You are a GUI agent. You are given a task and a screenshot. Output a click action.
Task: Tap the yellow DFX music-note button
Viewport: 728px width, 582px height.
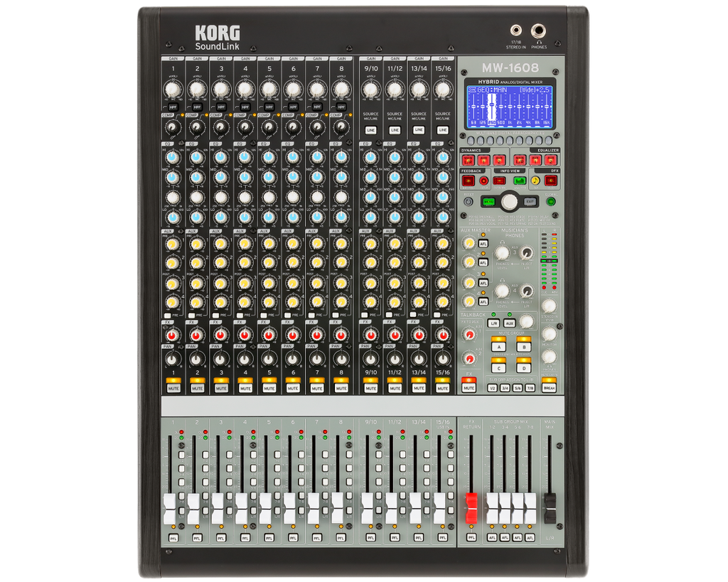[535, 180]
